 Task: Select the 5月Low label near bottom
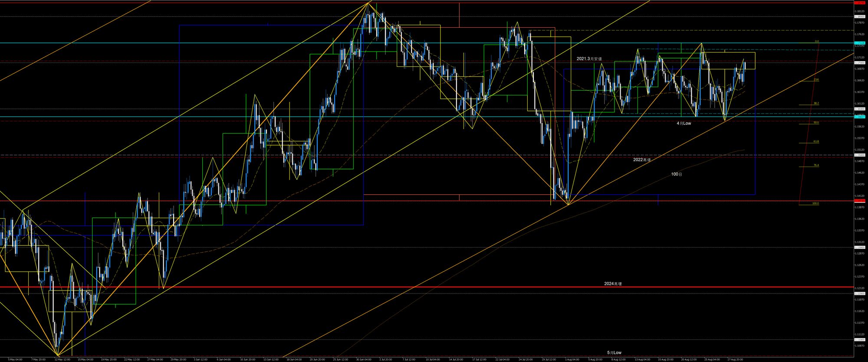[614, 352]
